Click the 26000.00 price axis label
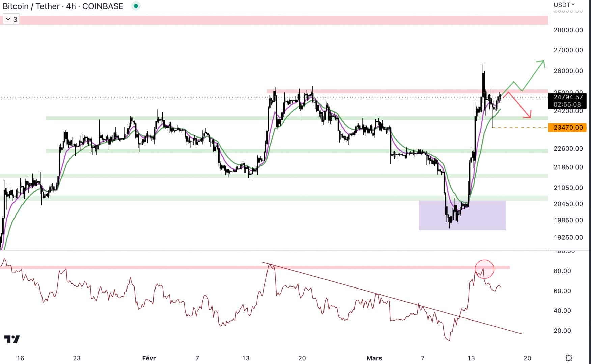This screenshot has width=591, height=364. (568, 71)
